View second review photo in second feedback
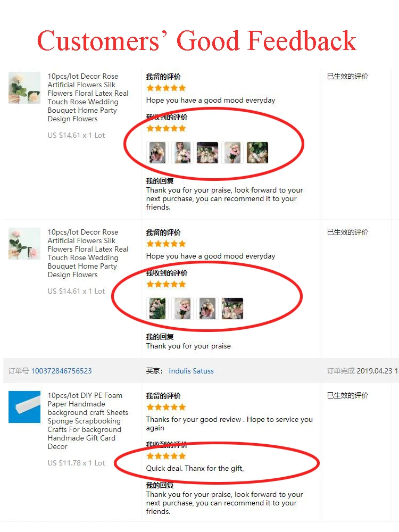The width and height of the screenshot is (399, 532). click(182, 309)
